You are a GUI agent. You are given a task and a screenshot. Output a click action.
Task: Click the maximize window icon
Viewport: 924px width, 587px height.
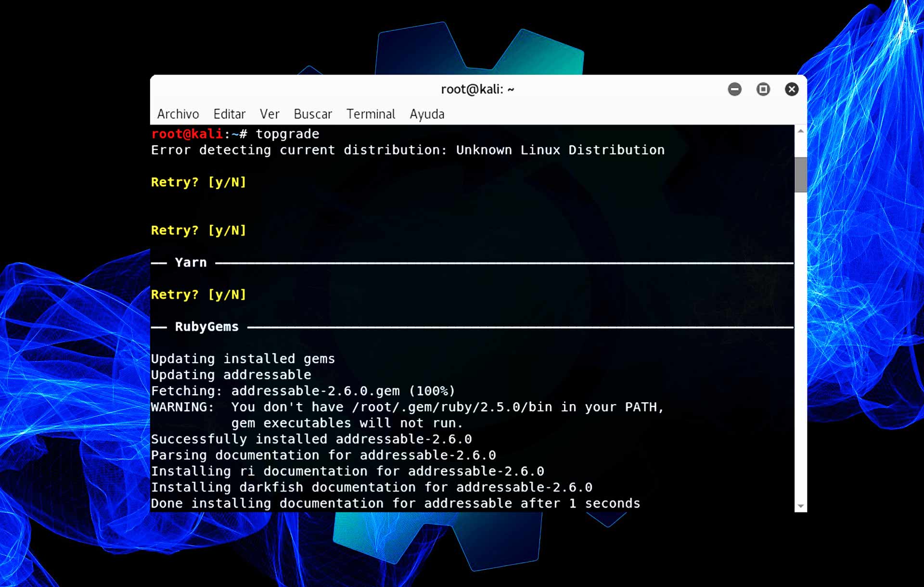[763, 89]
